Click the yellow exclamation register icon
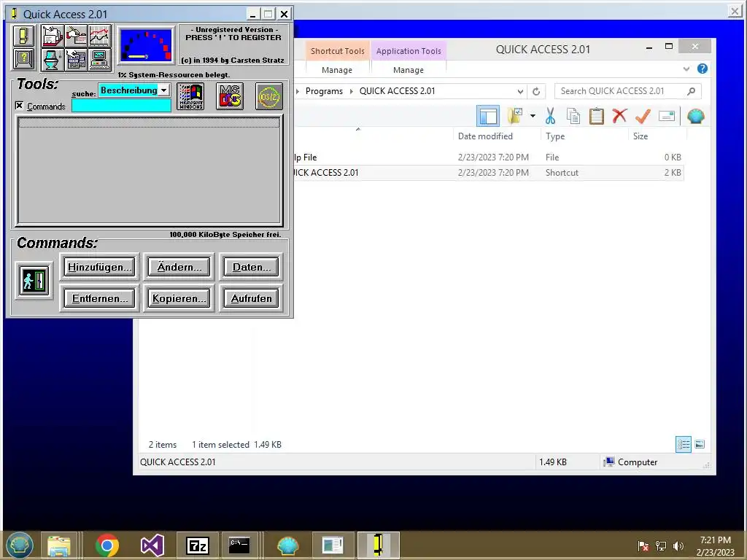 [23, 36]
